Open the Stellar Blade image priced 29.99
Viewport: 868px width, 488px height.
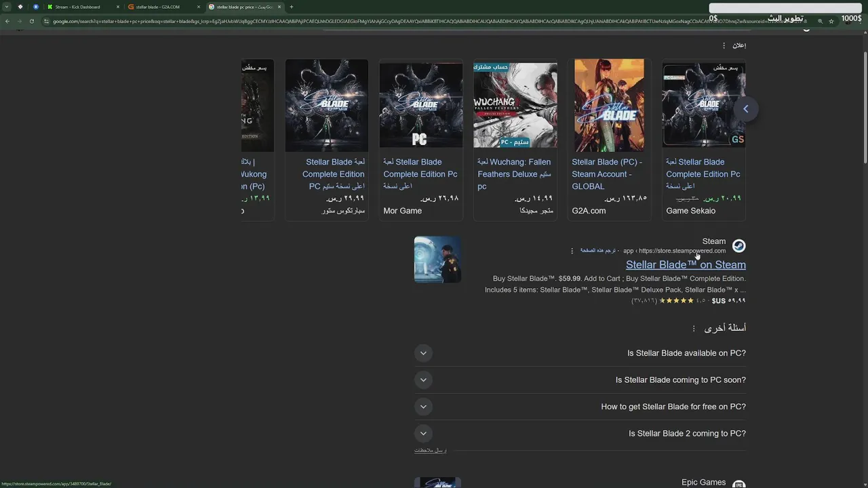(x=327, y=105)
